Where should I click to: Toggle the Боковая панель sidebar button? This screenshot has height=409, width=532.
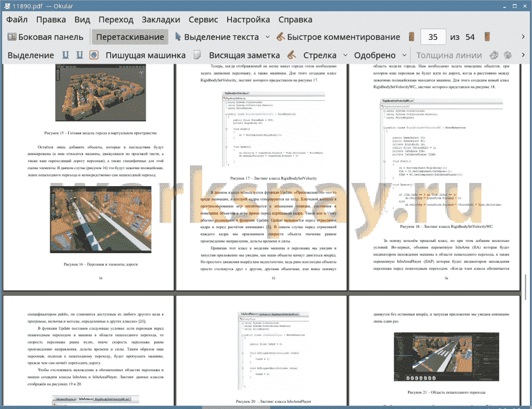(45, 37)
